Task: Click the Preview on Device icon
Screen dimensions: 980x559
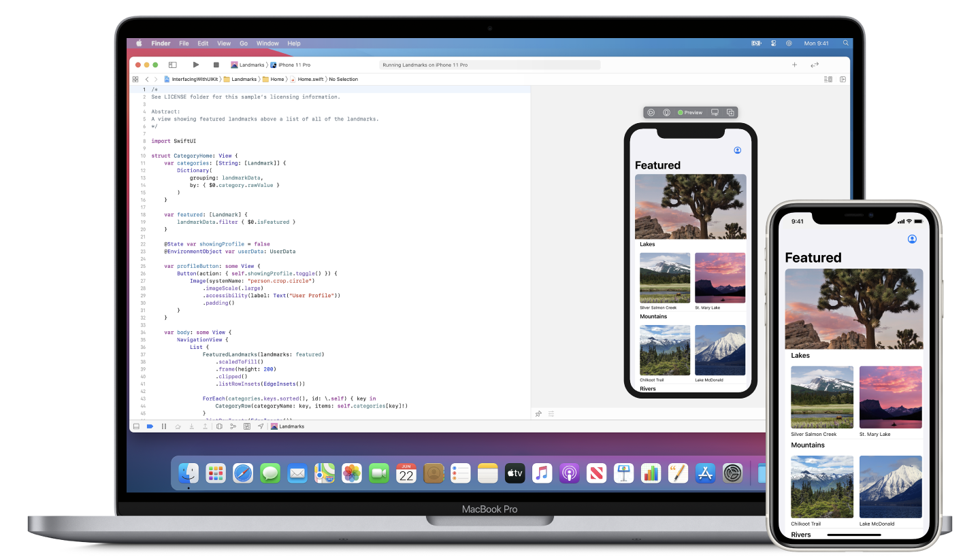Action: click(x=666, y=112)
